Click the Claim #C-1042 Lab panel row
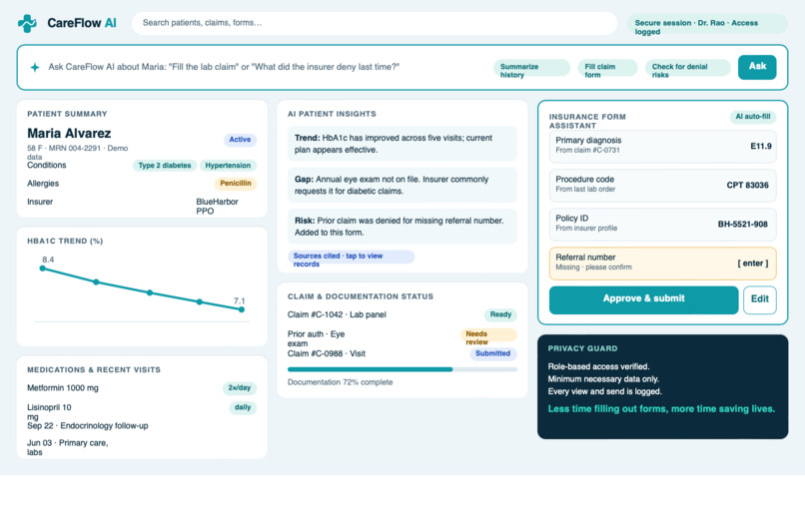The image size is (805, 532). point(402,314)
